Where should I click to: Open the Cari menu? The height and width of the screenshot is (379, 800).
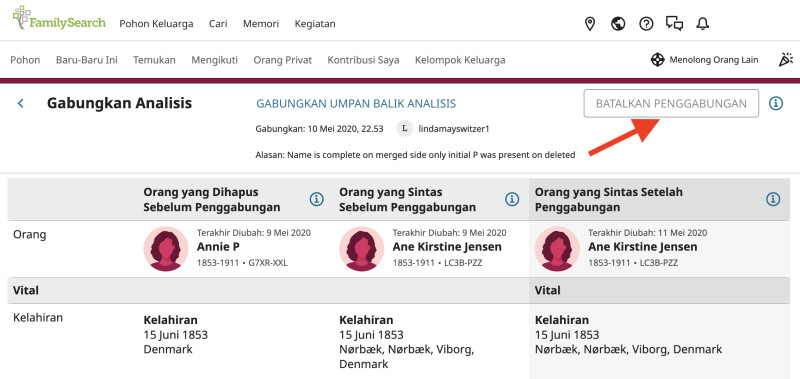pyautogui.click(x=218, y=24)
